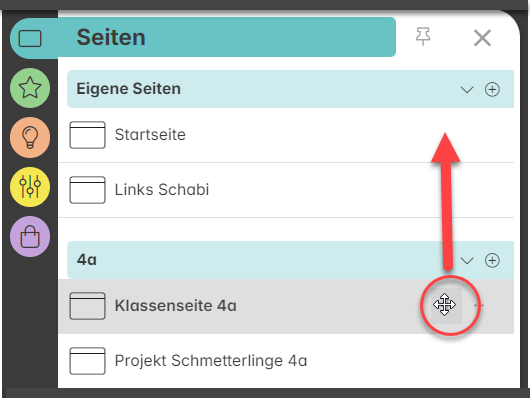Open more options for Klassenseite 4a
530x398 pixels.
pyautogui.click(x=479, y=305)
